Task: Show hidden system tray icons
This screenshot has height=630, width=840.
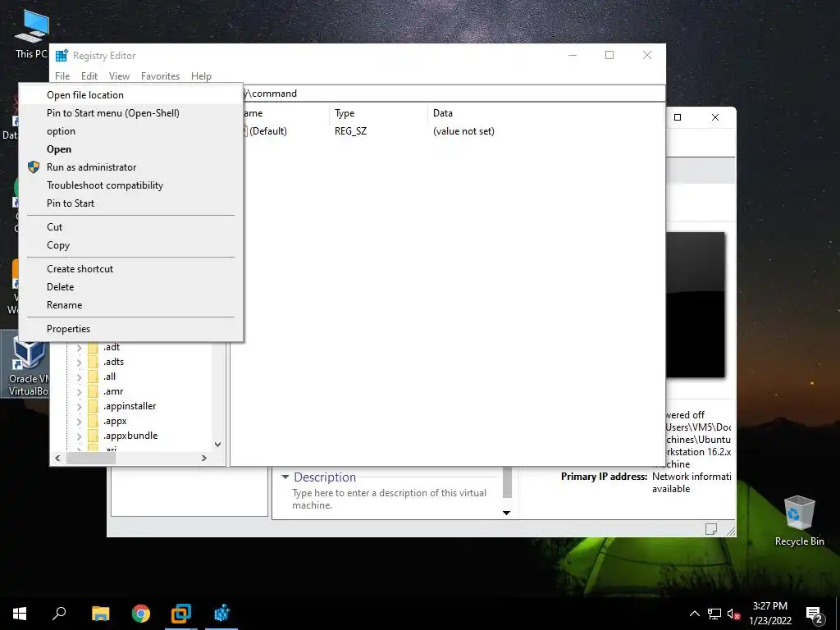Action: tap(694, 614)
